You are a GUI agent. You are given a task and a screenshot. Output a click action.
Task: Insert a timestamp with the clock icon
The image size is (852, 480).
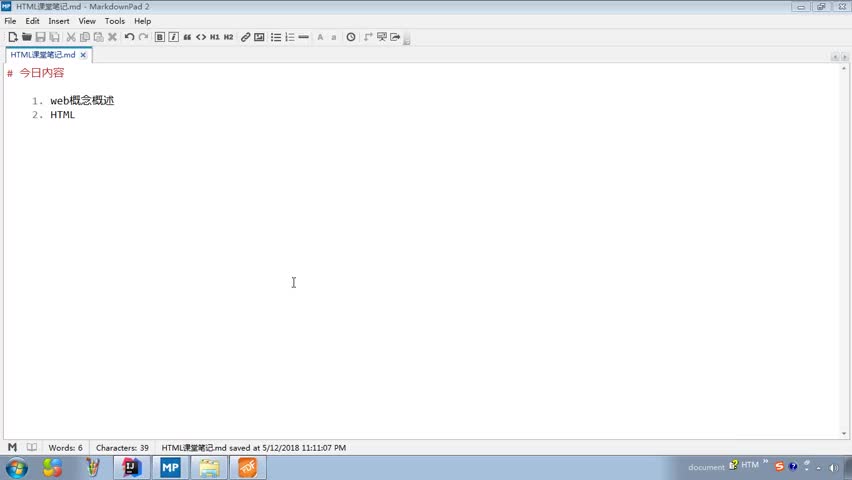351,37
